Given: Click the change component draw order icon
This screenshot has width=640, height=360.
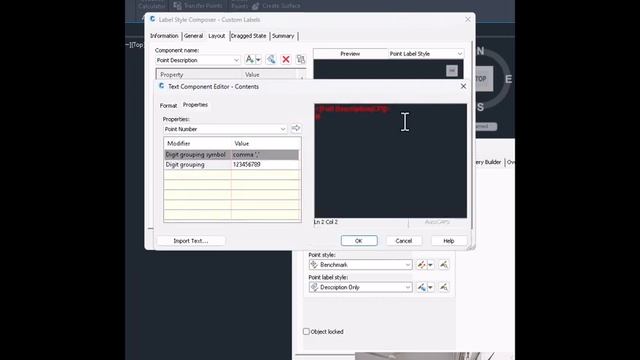Looking at the screenshot, I should 300,60.
